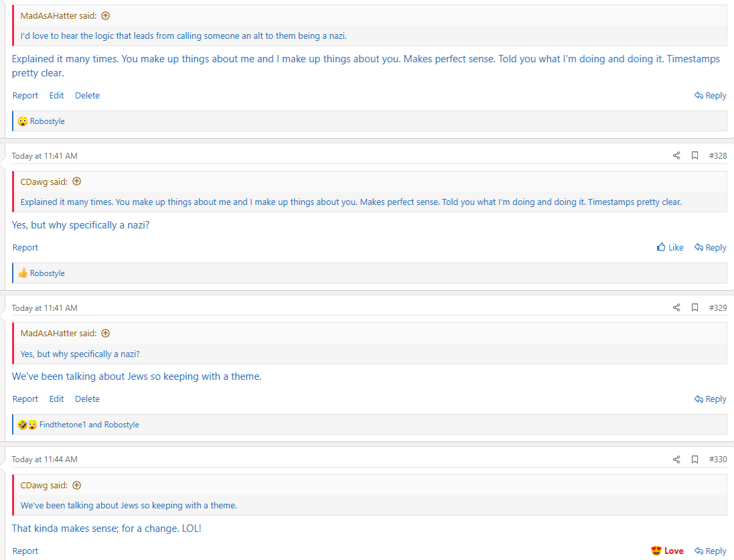Jump to CDawg's quoted post in #328
Viewport: 734px width, 560px height.
76,182
